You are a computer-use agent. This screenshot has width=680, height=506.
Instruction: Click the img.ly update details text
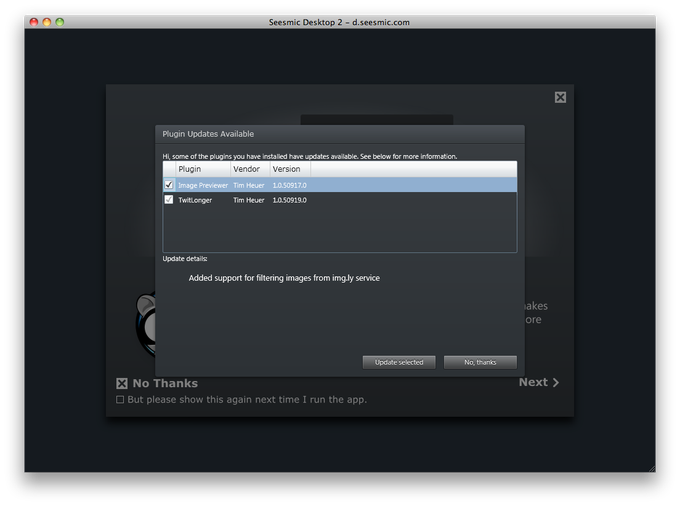(x=284, y=278)
